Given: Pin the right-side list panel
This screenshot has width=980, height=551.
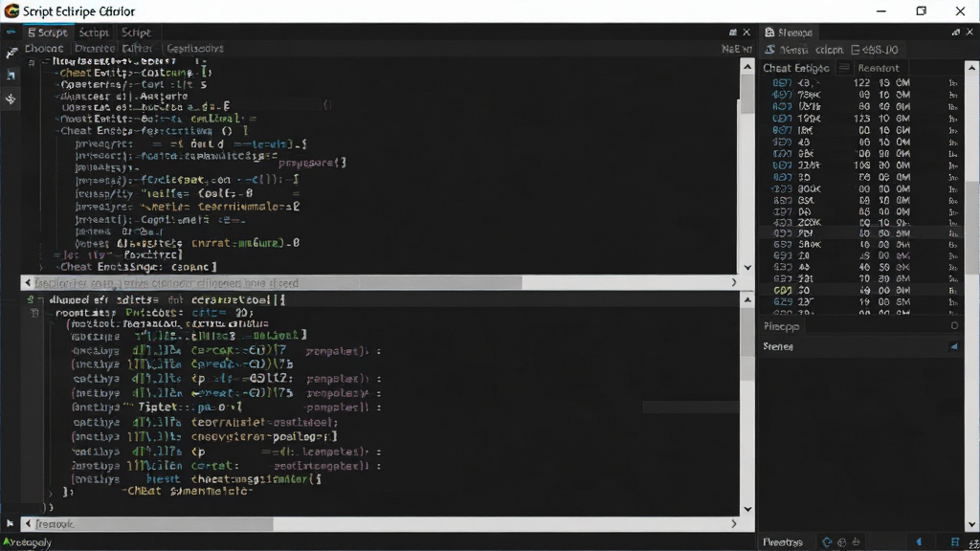Looking at the screenshot, I should 956,32.
